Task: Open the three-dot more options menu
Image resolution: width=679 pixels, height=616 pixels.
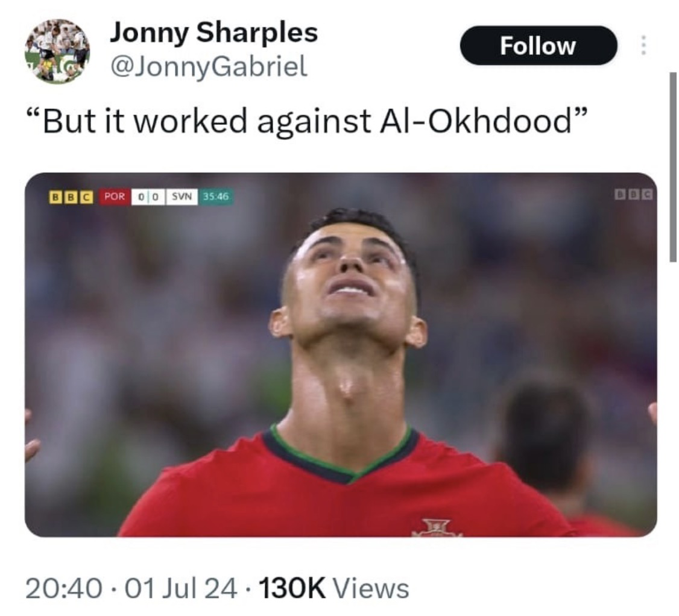Action: coord(643,45)
